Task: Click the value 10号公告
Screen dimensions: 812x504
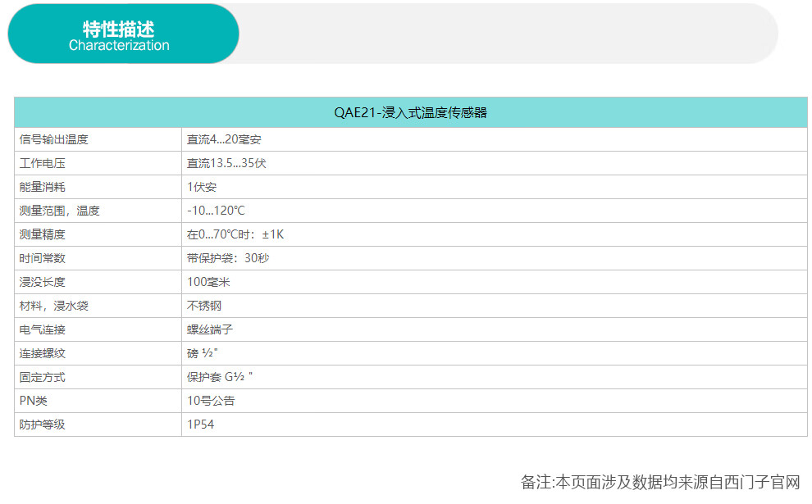Action: pos(211,401)
